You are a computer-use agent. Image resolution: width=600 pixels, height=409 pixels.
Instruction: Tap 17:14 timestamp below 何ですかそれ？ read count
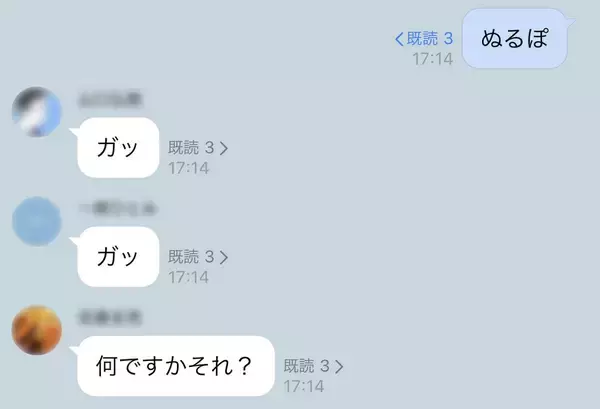pos(304,386)
